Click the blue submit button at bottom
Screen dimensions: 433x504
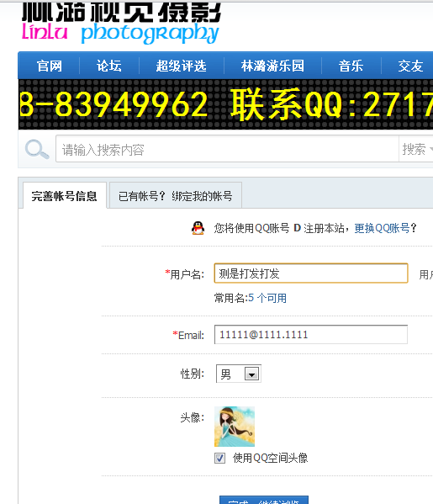click(264, 500)
